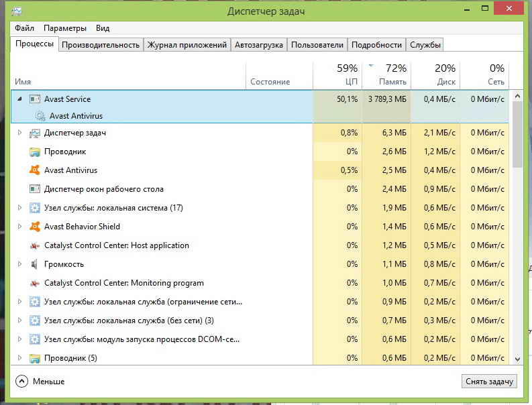Click 2,1 МБ/с disk value of Диспетчер задач
This screenshot has height=405, width=532.
point(439,133)
